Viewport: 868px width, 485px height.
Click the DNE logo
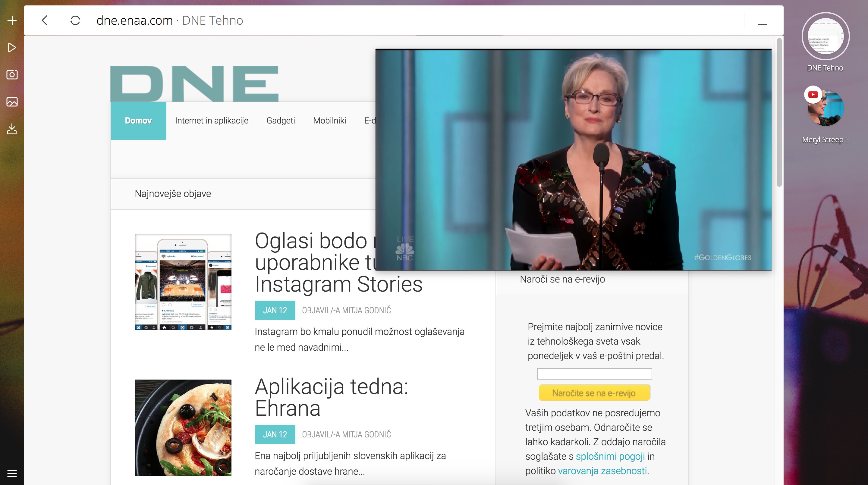tap(194, 83)
